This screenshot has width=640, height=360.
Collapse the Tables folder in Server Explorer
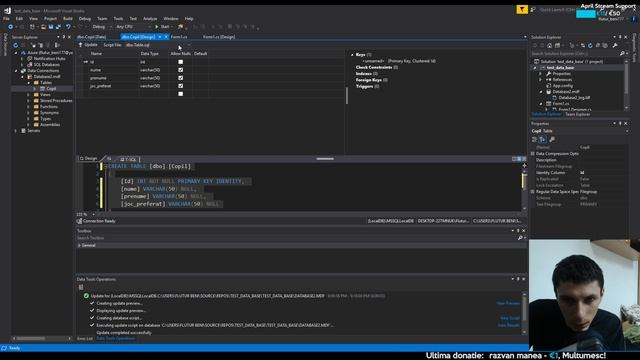coord(29,82)
